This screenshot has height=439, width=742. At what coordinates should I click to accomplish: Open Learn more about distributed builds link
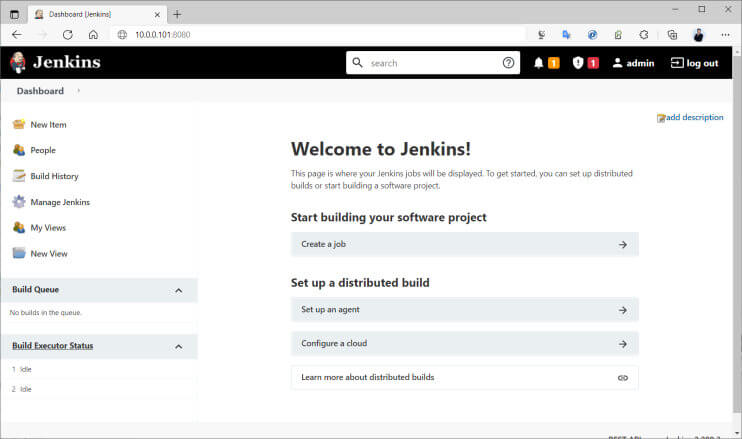click(x=465, y=378)
